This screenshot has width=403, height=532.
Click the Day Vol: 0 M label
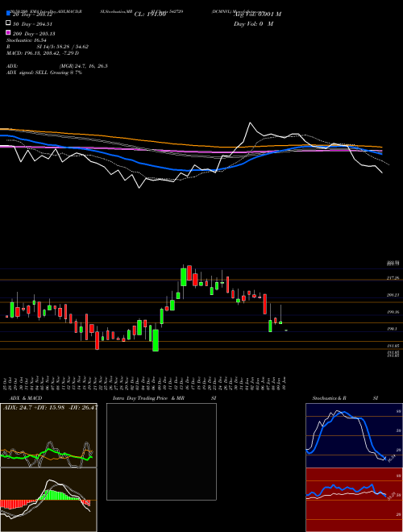(253, 23)
